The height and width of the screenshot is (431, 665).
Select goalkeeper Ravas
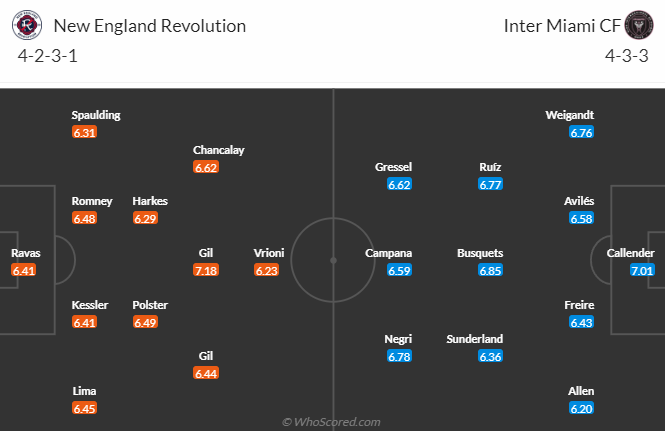coord(24,253)
